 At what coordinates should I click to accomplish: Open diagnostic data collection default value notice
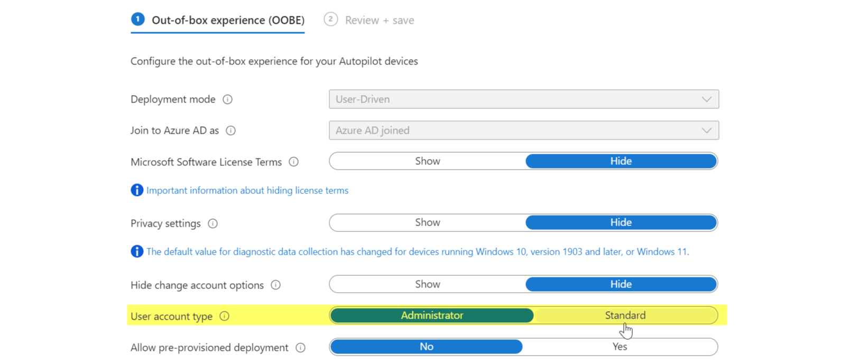click(417, 252)
